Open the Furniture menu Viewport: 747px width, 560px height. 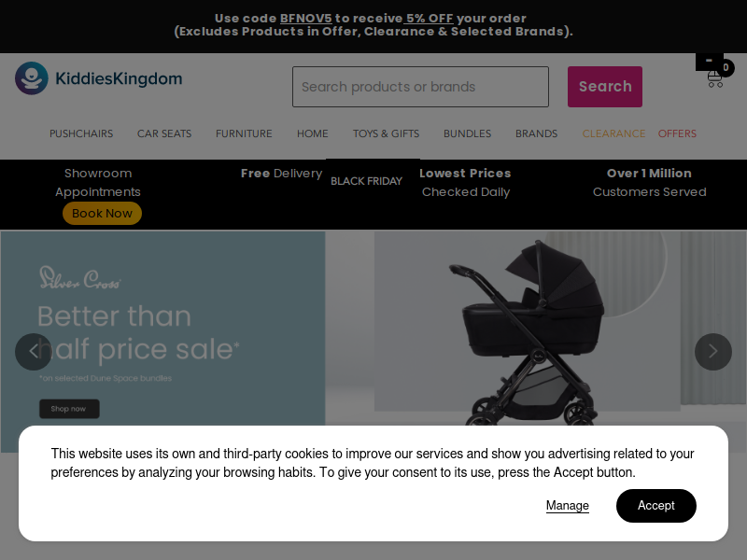tap(244, 133)
